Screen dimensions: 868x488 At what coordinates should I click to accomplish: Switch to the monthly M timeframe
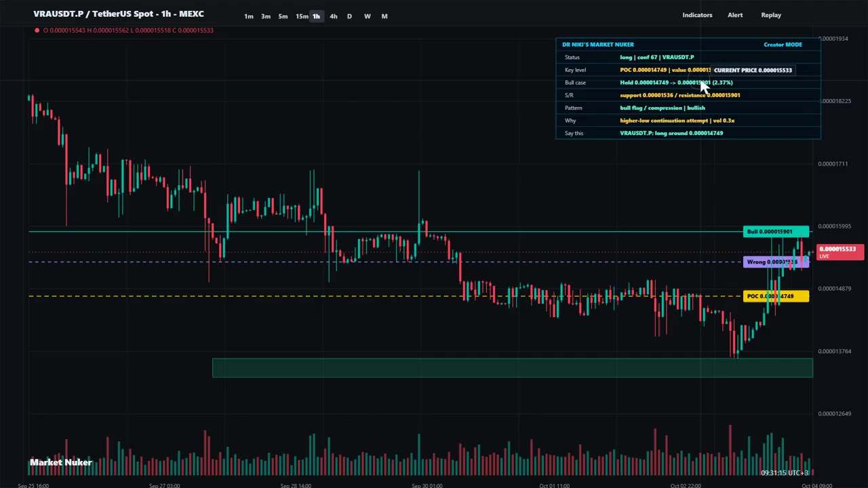384,16
